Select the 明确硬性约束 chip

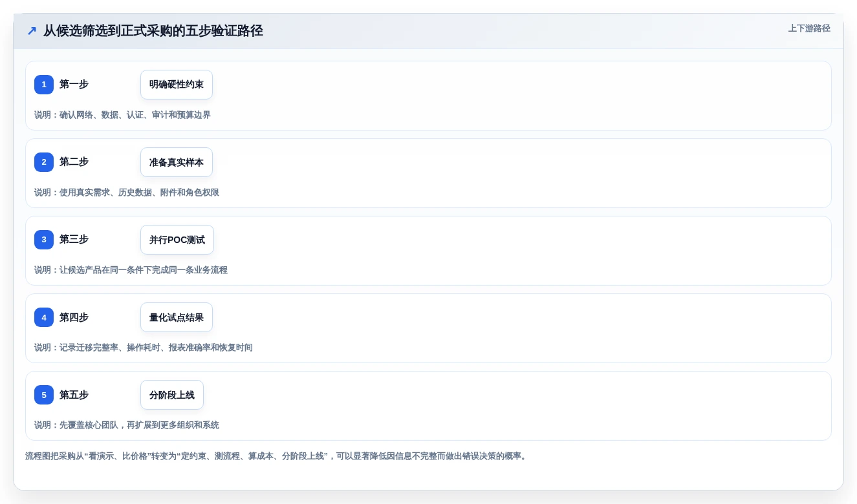click(177, 85)
